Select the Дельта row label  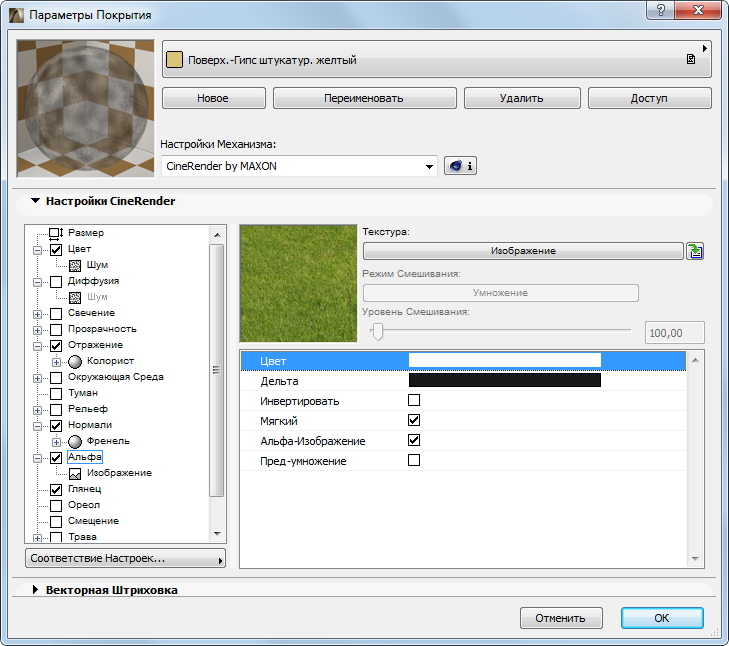click(x=279, y=381)
